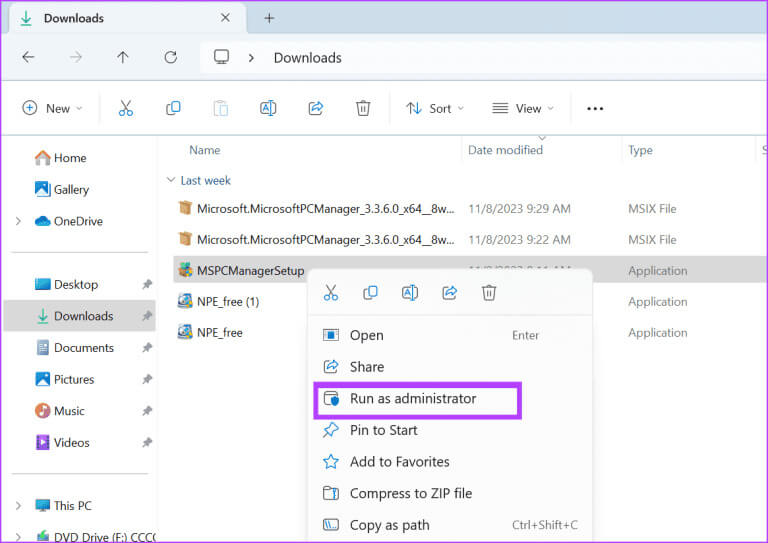This screenshot has height=543, width=768.
Task: Open OneDrive in the navigation pane
Action: pyautogui.click(x=69, y=221)
